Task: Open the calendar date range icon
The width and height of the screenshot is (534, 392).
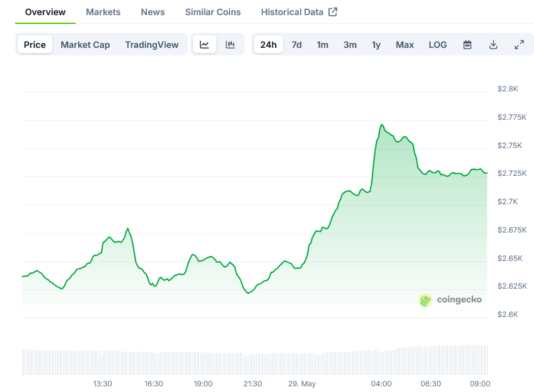Action: [x=467, y=44]
